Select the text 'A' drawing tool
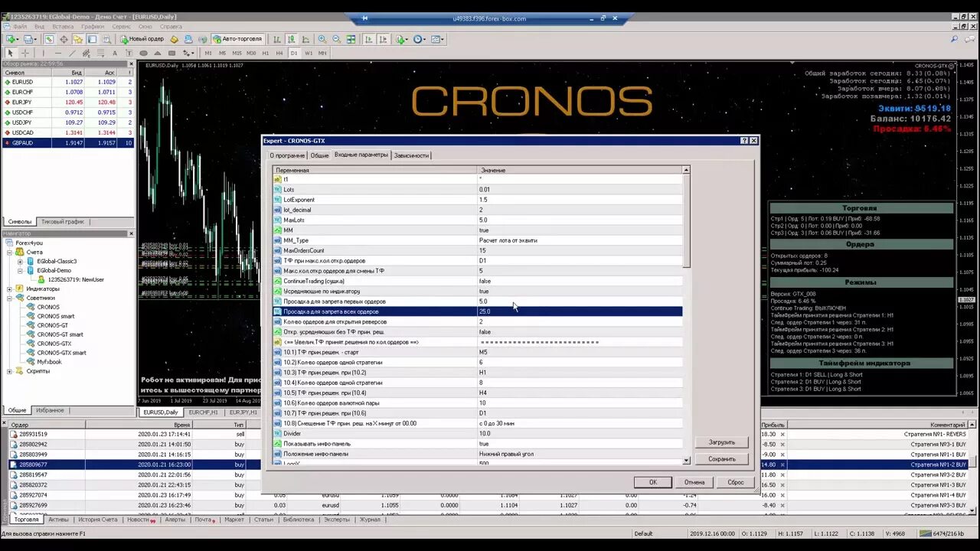 [x=115, y=53]
